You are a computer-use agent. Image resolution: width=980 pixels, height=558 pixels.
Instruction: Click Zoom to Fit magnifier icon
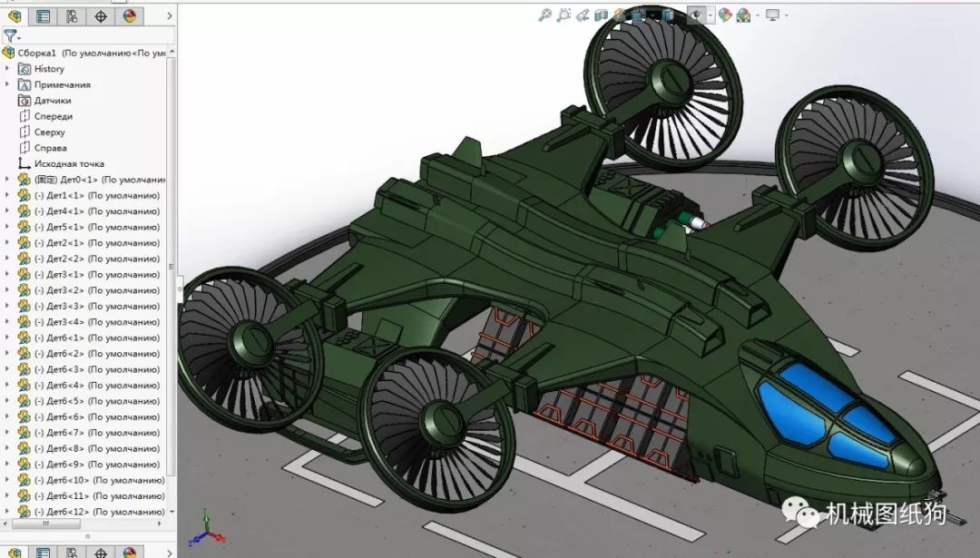click(545, 15)
